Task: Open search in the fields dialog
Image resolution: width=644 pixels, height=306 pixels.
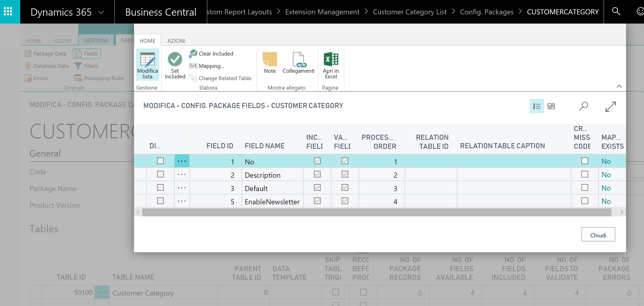Action: click(583, 106)
